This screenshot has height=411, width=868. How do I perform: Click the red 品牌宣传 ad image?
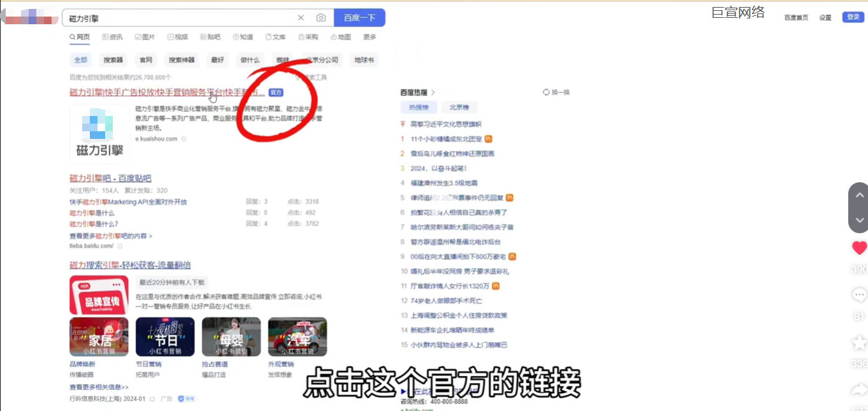pos(99,294)
